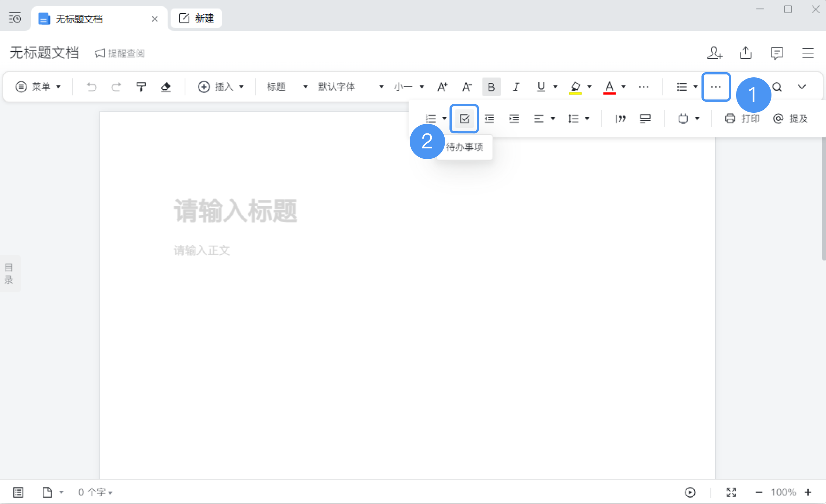
Task: Insert a block quote
Action: (620, 119)
